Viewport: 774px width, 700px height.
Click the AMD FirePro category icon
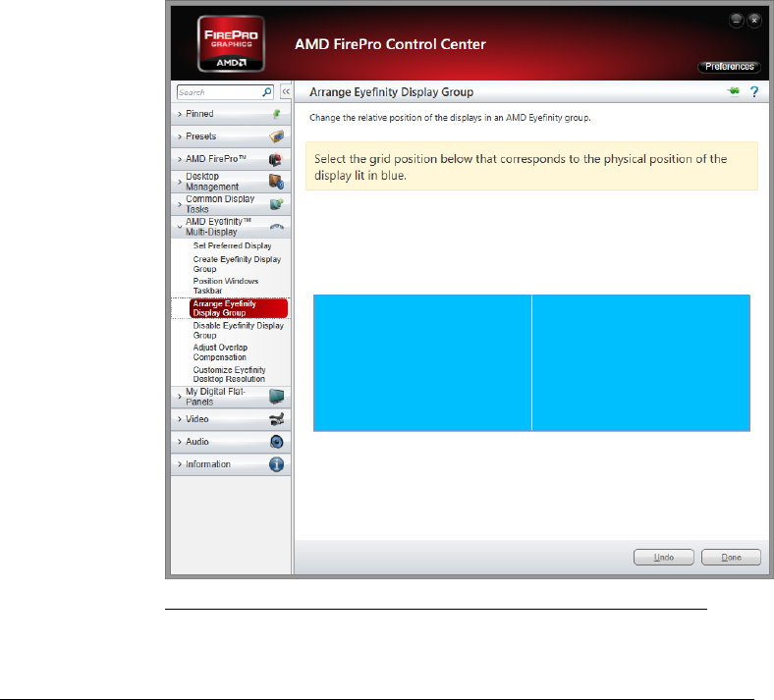276,159
